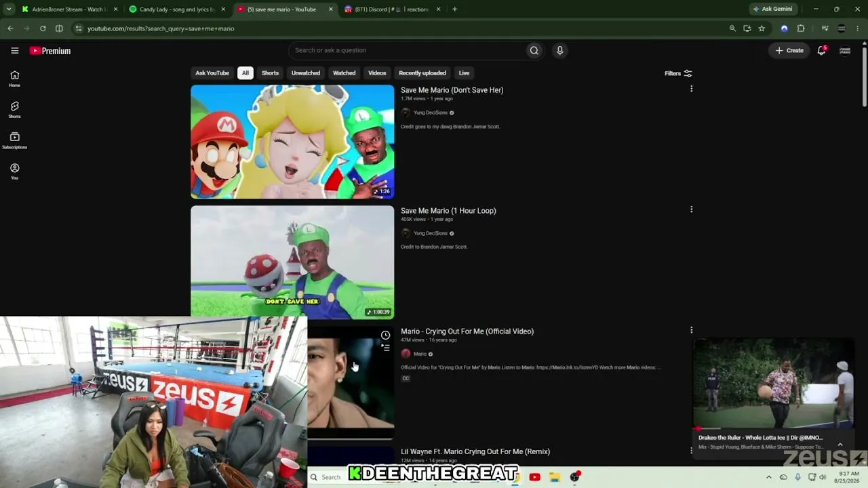The width and height of the screenshot is (868, 488).
Task: Filter results by Recently uploaded chip
Action: pos(422,73)
